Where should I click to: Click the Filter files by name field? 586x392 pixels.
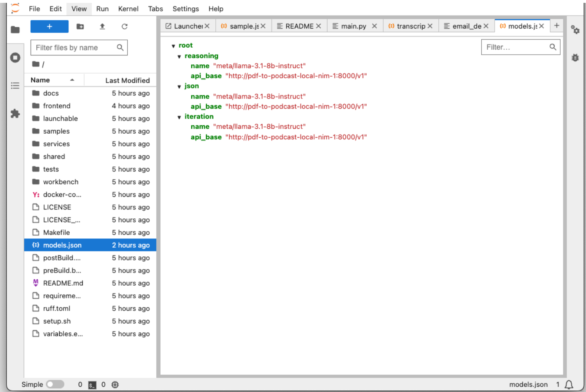[x=75, y=48]
